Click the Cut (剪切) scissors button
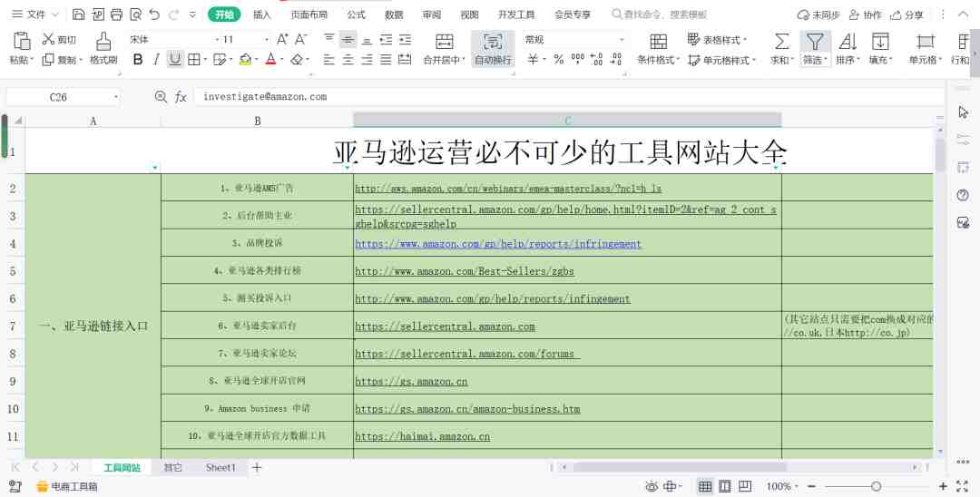The height and width of the screenshot is (497, 980). pyautogui.click(x=59, y=39)
